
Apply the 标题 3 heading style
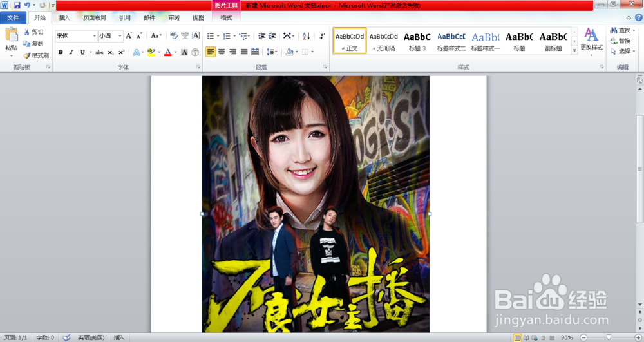417,41
